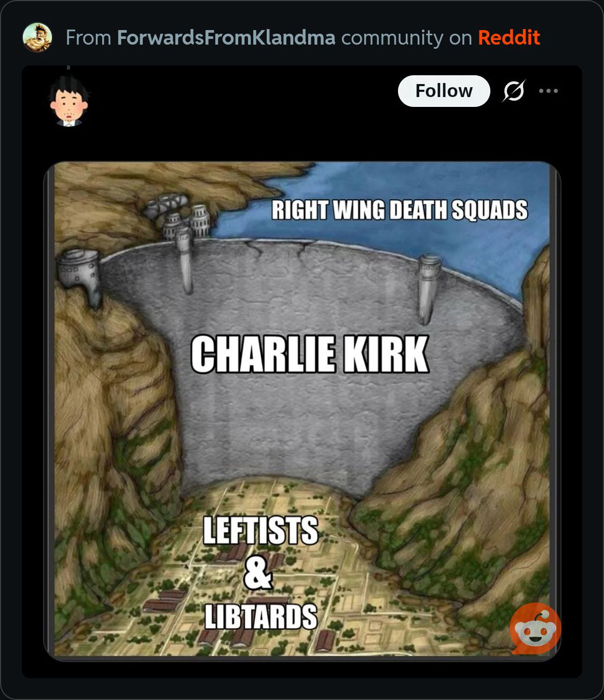Click the word From in the header

pyautogui.click(x=88, y=37)
